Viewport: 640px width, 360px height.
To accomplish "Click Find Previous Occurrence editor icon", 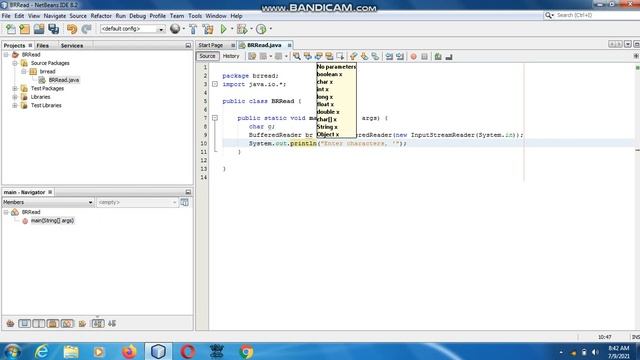I will pyautogui.click(x=308, y=56).
